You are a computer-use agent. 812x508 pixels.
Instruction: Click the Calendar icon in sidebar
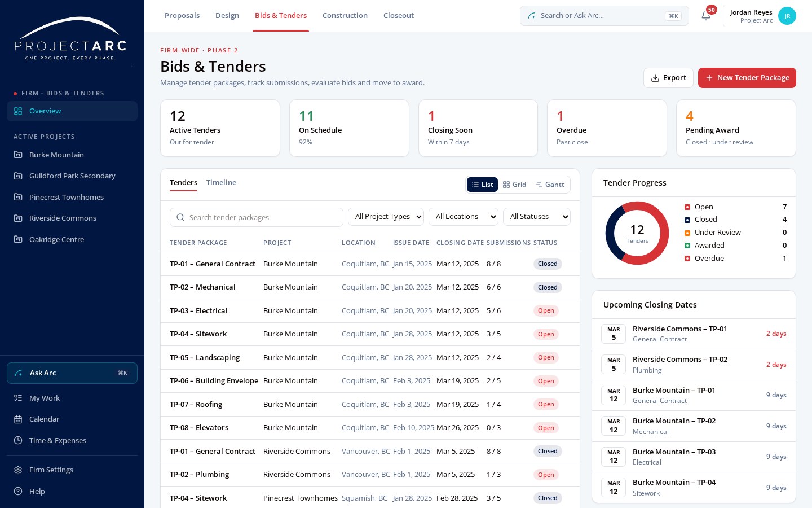click(x=18, y=419)
